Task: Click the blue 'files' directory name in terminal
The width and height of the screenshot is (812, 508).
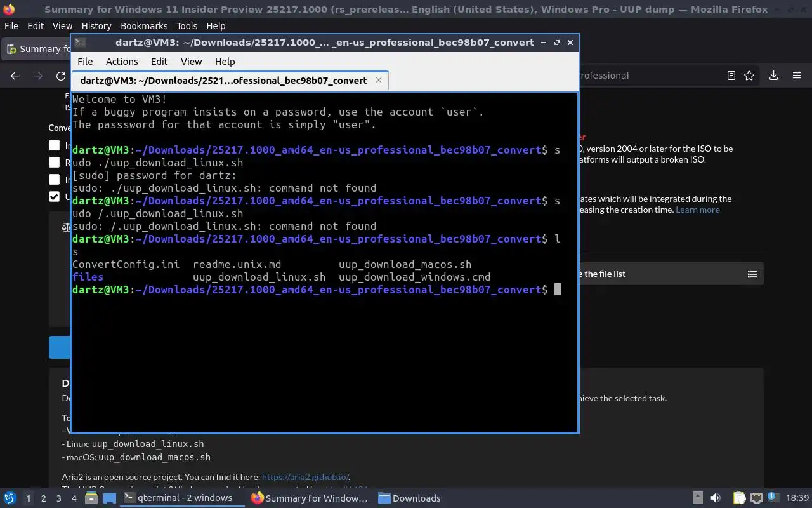Action: point(88,277)
